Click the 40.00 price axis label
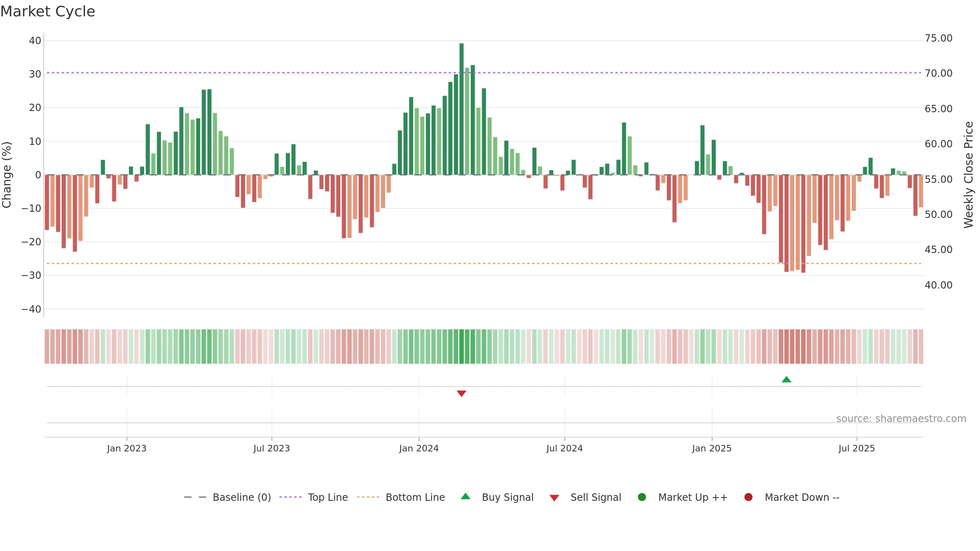The width and height of the screenshot is (980, 551). [x=938, y=285]
